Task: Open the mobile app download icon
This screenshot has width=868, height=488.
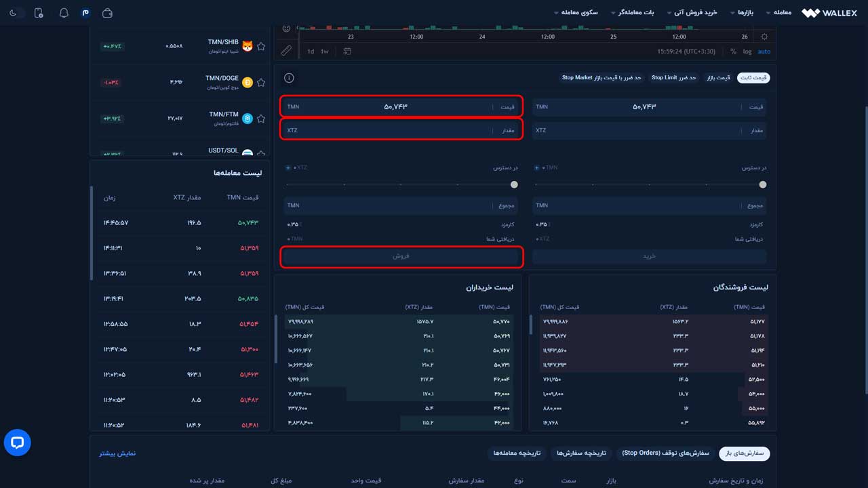Action: click(x=39, y=13)
